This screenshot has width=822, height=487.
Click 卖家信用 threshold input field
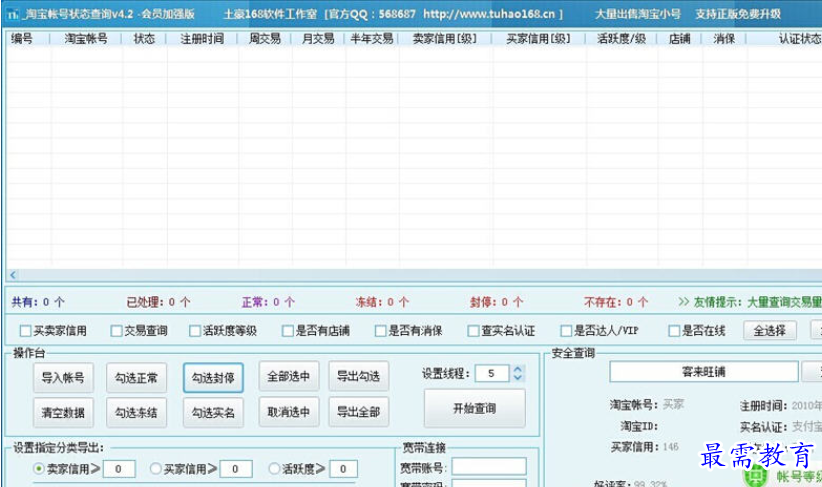pos(119,469)
